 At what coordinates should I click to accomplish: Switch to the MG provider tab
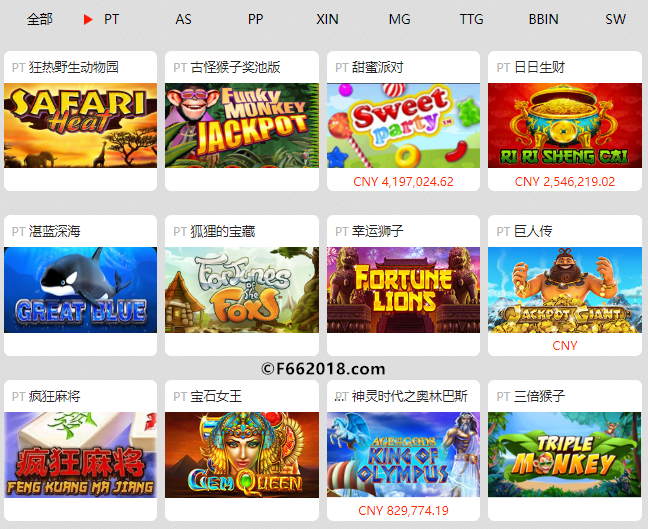(399, 19)
